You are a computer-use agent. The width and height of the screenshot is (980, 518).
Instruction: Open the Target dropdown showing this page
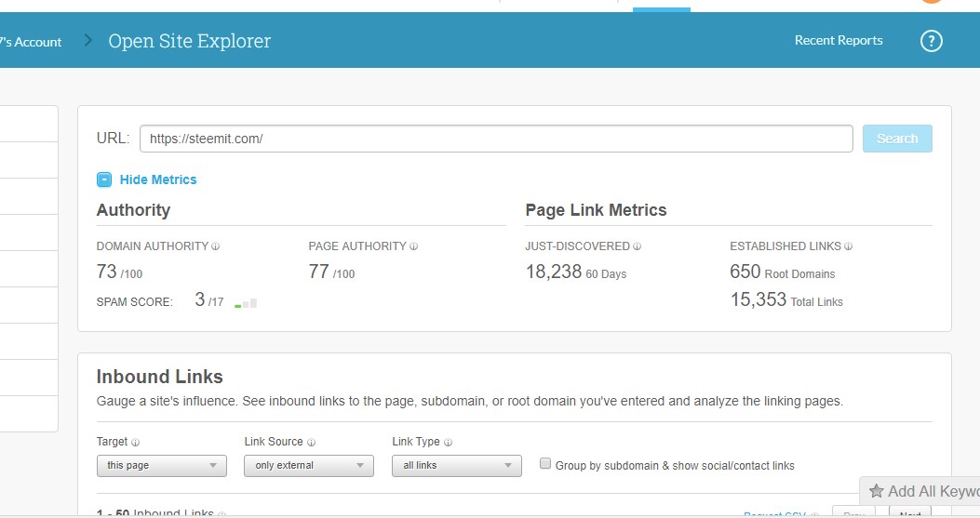point(162,465)
